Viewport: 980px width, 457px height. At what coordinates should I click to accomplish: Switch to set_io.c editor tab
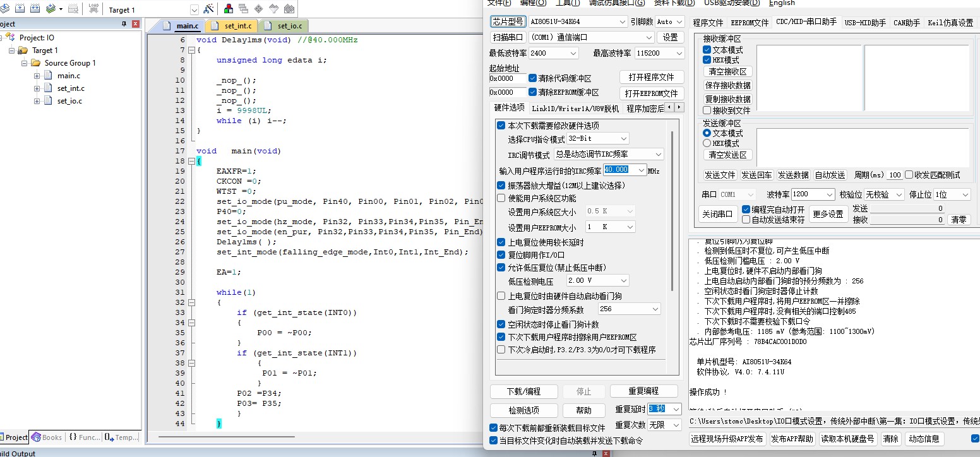(284, 26)
